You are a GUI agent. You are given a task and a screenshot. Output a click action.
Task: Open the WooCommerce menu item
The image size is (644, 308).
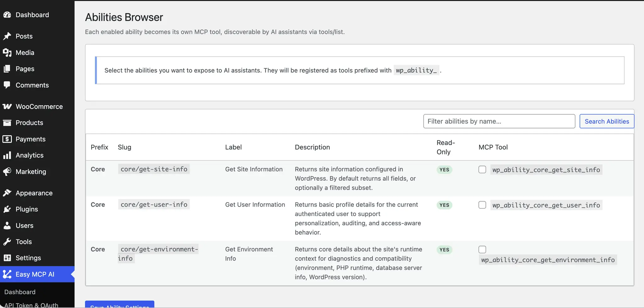[x=37, y=106]
